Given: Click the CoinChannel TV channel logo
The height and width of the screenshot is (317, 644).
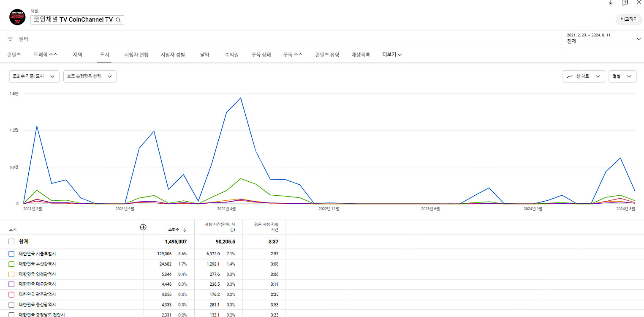Looking at the screenshot, I should pyautogui.click(x=18, y=17).
